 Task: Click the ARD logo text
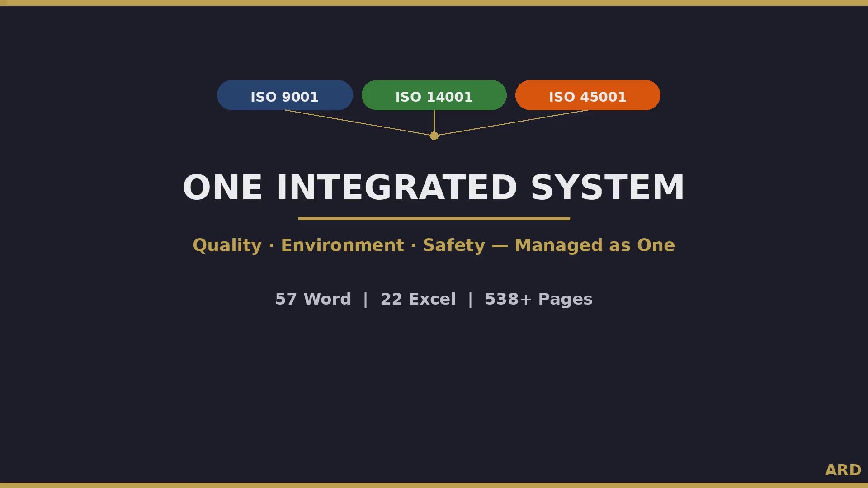pyautogui.click(x=843, y=470)
